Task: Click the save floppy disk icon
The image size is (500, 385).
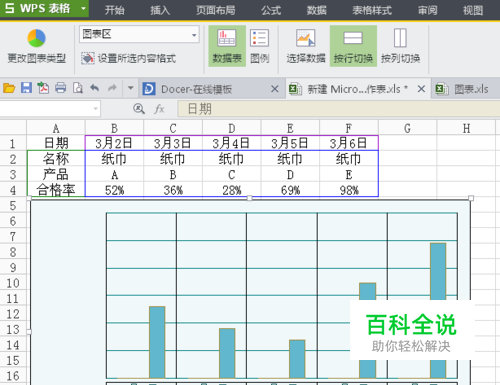Action: coord(26,88)
